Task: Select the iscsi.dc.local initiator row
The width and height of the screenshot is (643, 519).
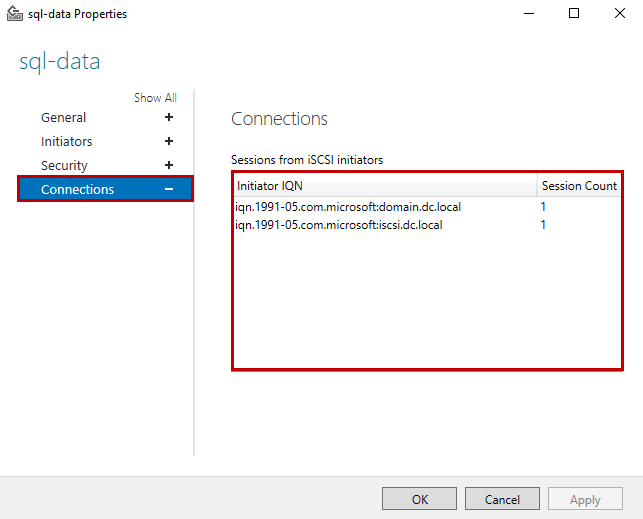Action: click(338, 225)
